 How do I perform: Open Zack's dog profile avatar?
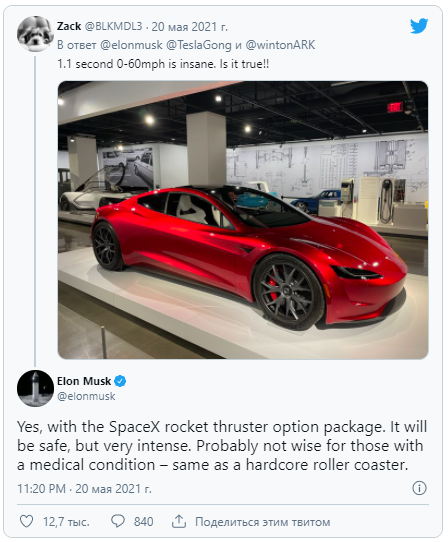click(35, 34)
